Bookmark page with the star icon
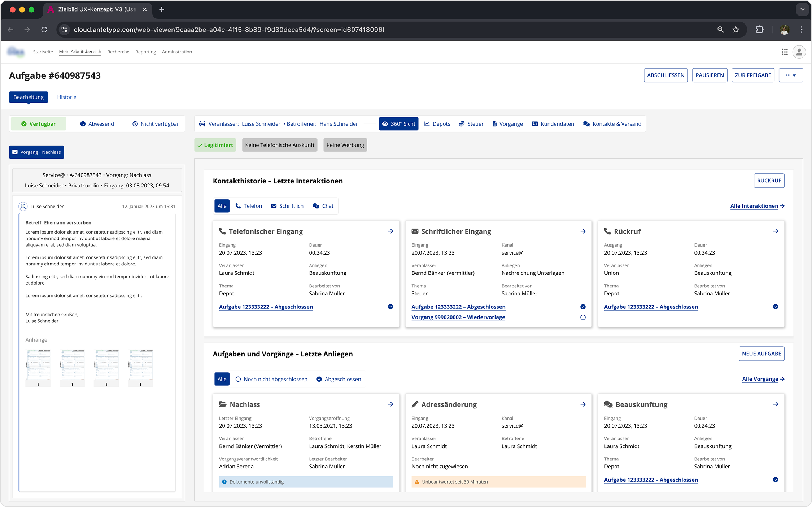 (736, 30)
